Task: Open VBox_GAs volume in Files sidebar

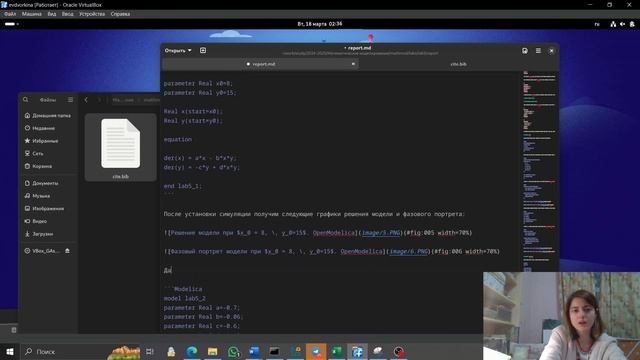Action: (x=42, y=251)
